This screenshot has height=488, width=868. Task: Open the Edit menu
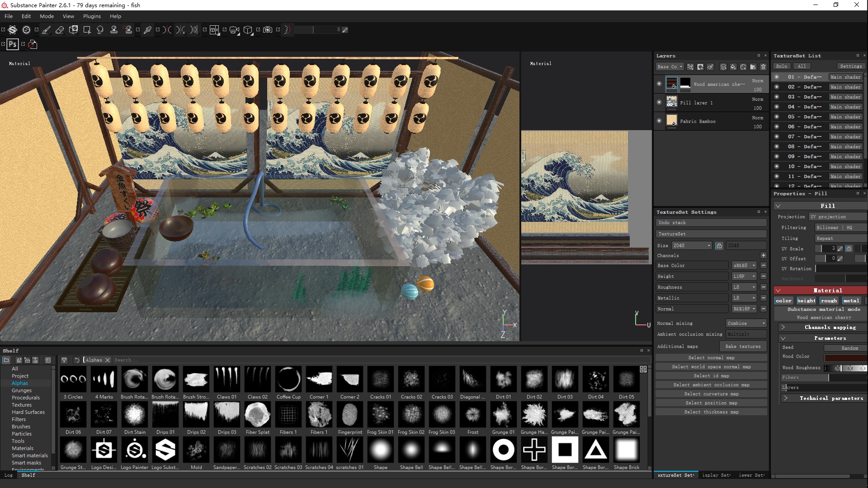(26, 16)
